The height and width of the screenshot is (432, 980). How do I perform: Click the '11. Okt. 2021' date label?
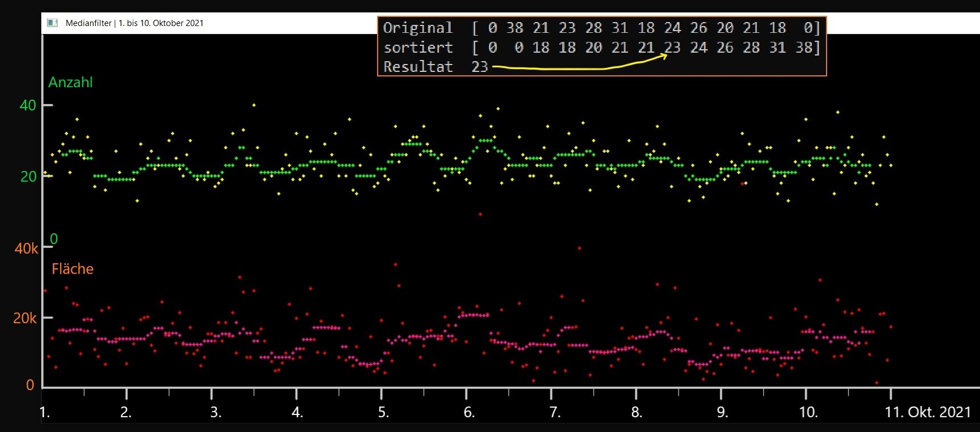pos(928,412)
